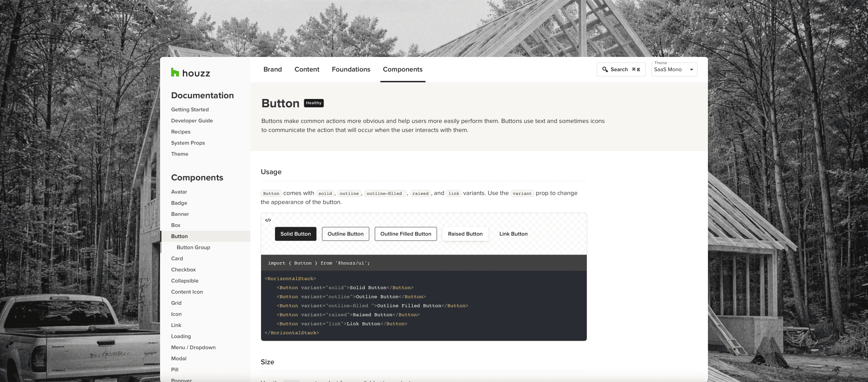Click the Link Button sample
Viewport: 868px width, 382px height.
[x=513, y=234]
